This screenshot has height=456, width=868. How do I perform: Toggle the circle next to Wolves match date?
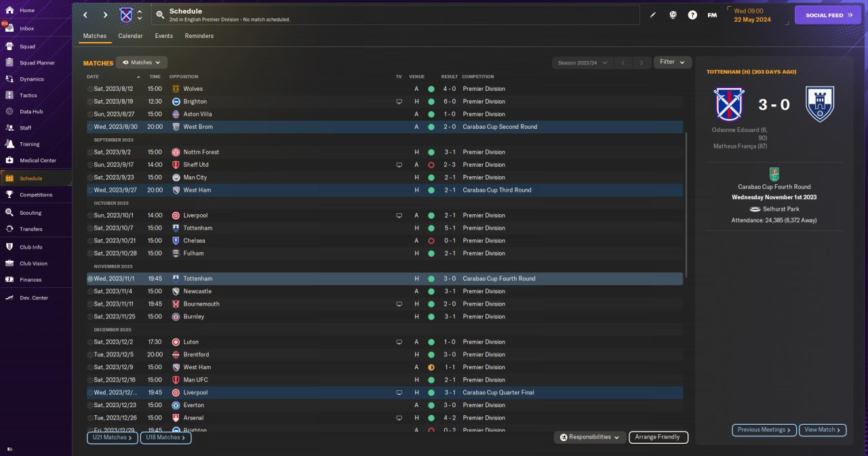[90, 89]
